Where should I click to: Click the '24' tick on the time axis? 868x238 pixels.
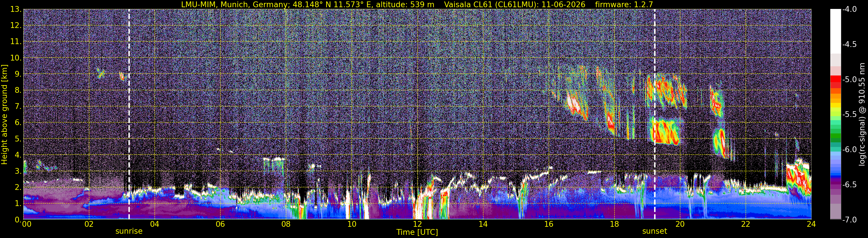(x=811, y=224)
